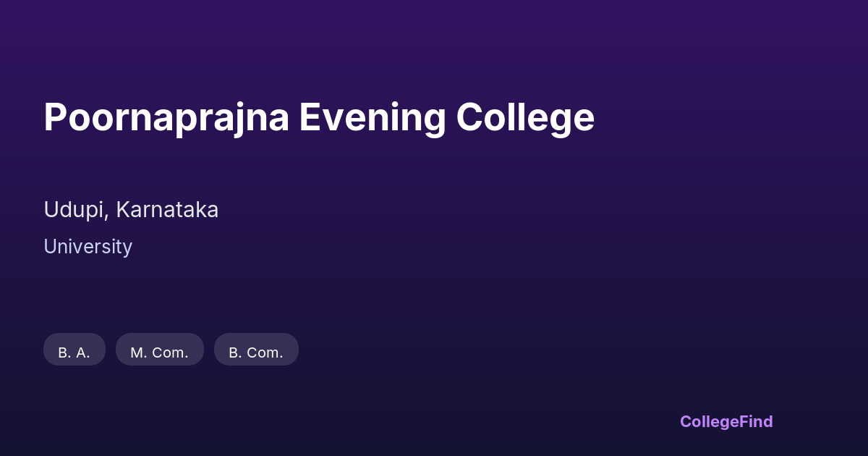Click the University type label

[x=88, y=247]
